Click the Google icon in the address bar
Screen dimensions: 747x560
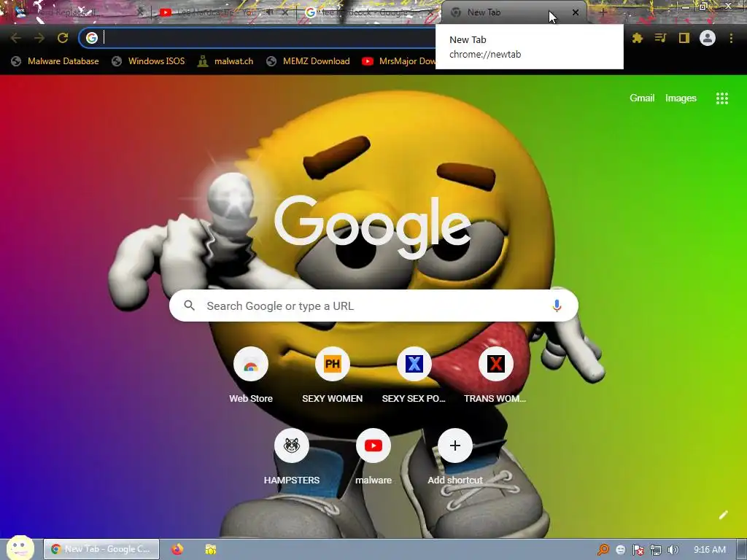[x=91, y=38]
